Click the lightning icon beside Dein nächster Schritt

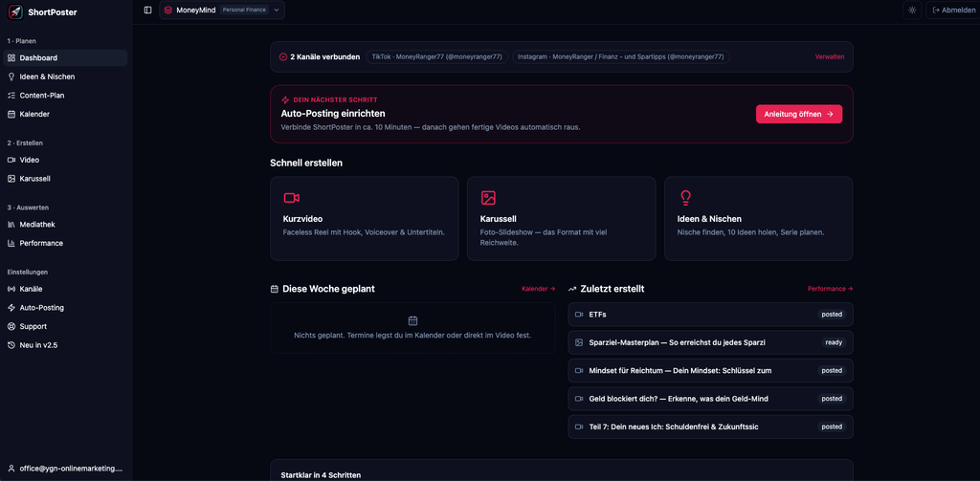[285, 99]
